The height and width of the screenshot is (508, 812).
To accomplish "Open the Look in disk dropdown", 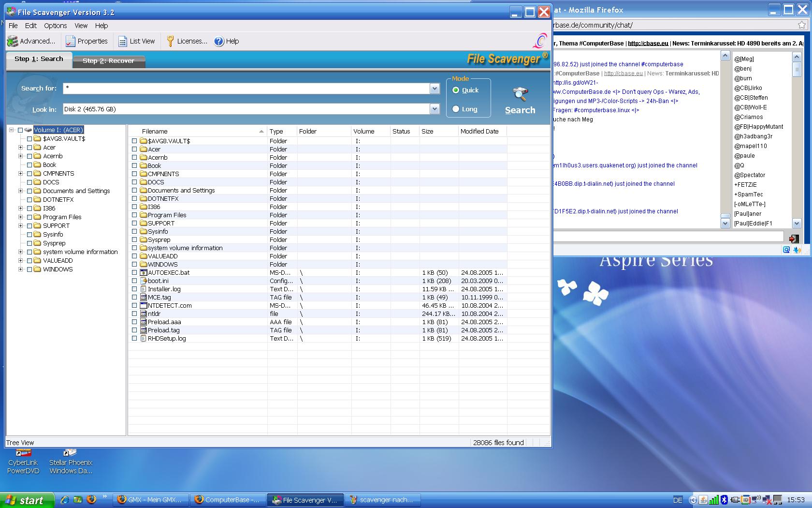I will click(435, 109).
